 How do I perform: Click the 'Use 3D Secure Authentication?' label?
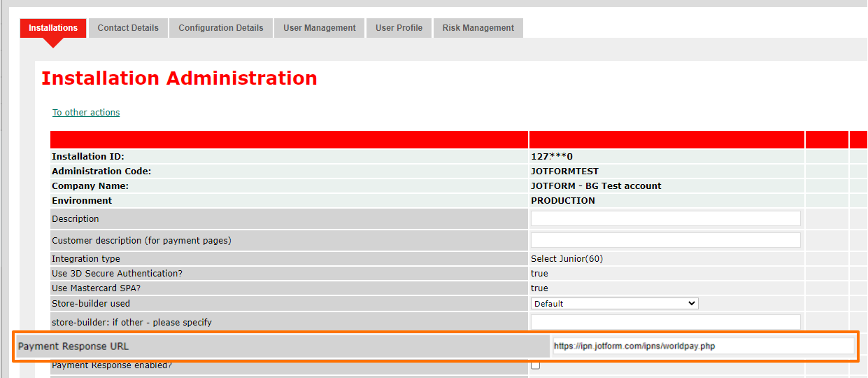pos(117,274)
